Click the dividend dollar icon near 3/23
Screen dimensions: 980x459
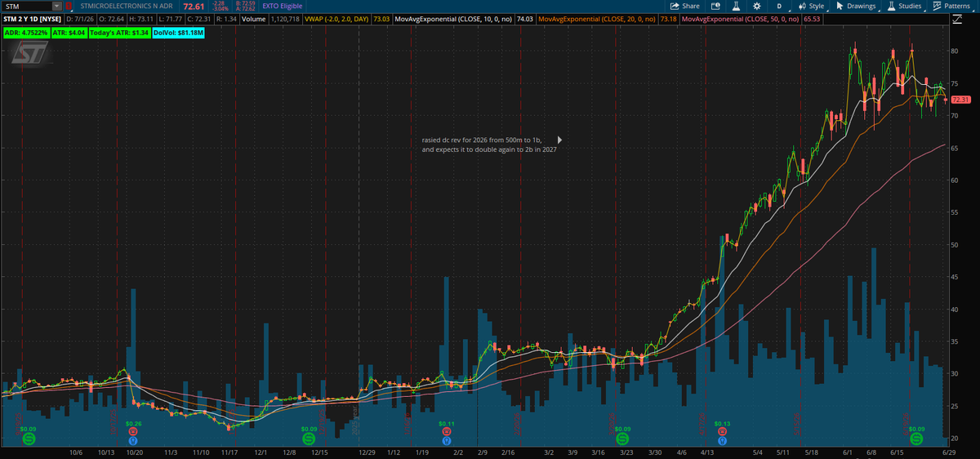pyautogui.click(x=623, y=439)
